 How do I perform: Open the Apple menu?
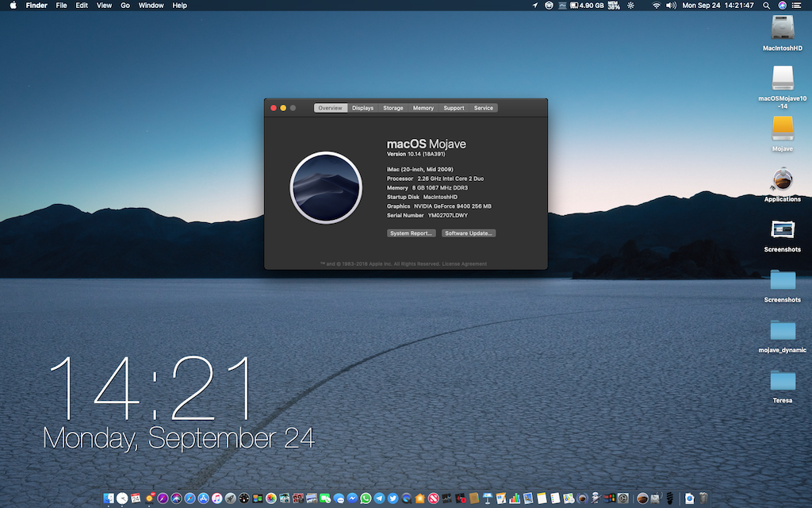coord(13,6)
